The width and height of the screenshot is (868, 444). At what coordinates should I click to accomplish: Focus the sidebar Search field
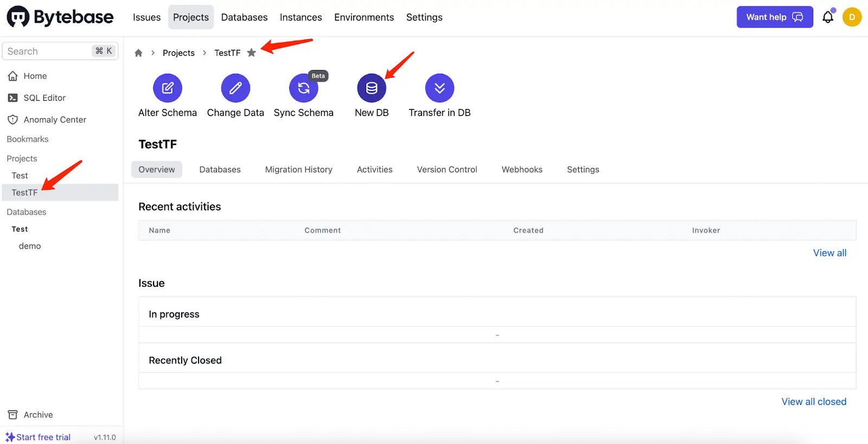[x=60, y=51]
